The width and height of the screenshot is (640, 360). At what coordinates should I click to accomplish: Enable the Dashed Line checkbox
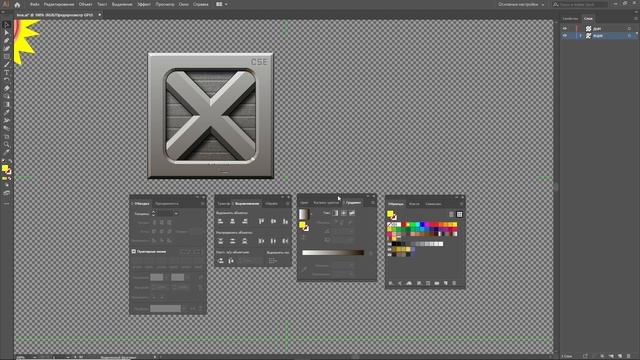coord(134,251)
